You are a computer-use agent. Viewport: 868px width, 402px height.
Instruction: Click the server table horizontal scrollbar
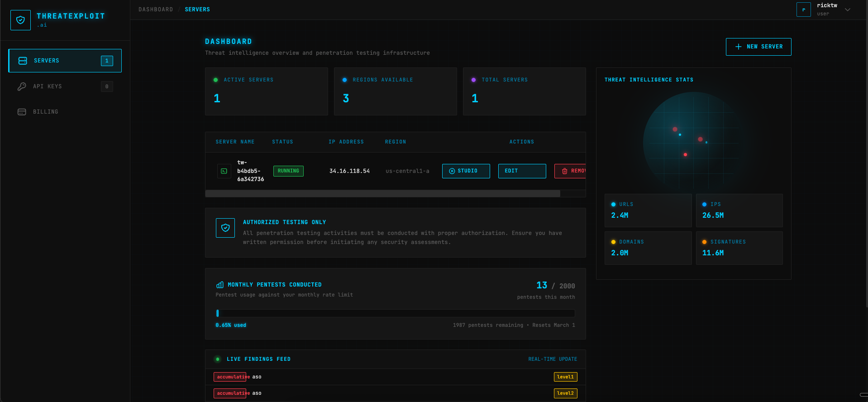[382, 194]
